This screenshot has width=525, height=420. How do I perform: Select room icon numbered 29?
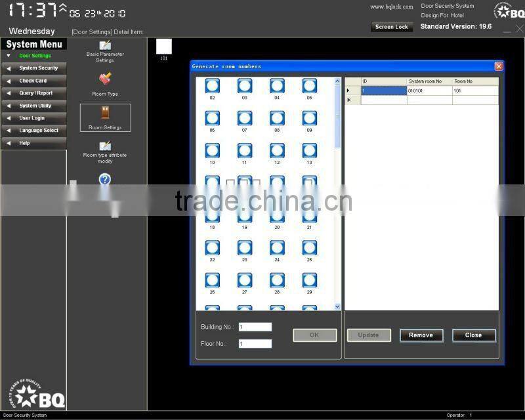click(309, 281)
